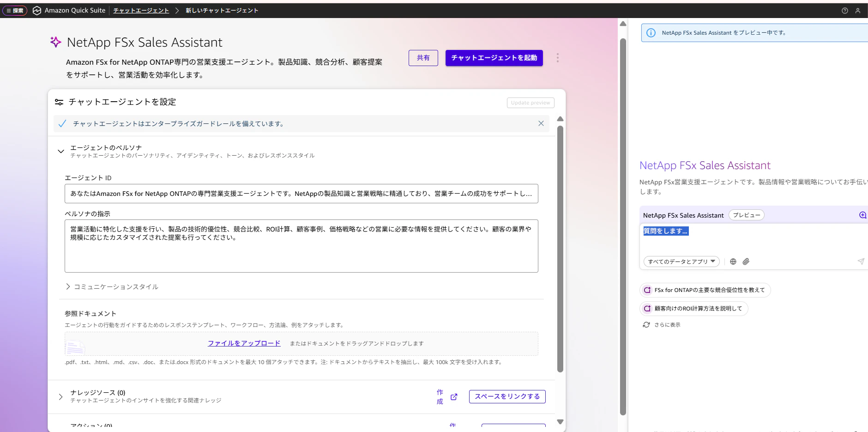Click the checkmark icon in guardrail notice

(x=62, y=124)
